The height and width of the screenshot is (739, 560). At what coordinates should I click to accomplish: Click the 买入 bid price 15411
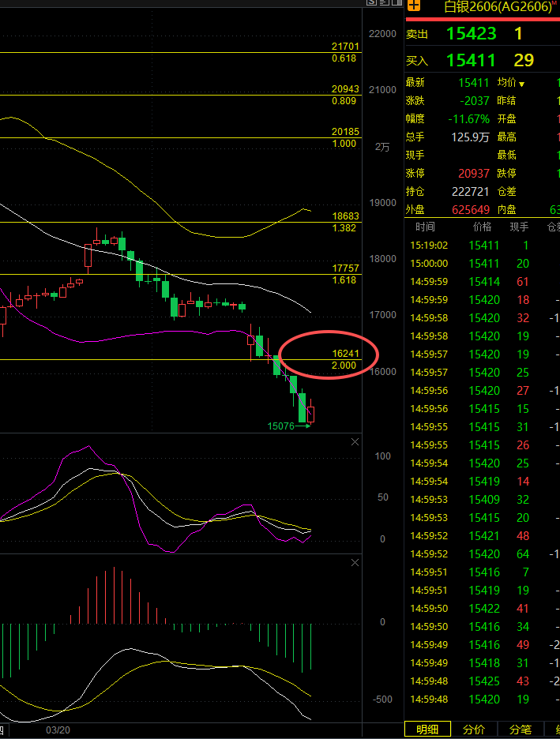point(471,60)
